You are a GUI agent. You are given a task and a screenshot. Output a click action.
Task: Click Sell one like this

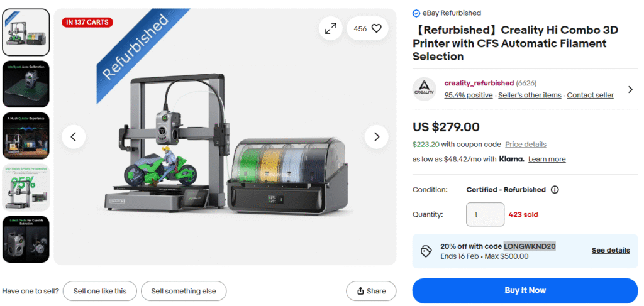[x=99, y=291]
